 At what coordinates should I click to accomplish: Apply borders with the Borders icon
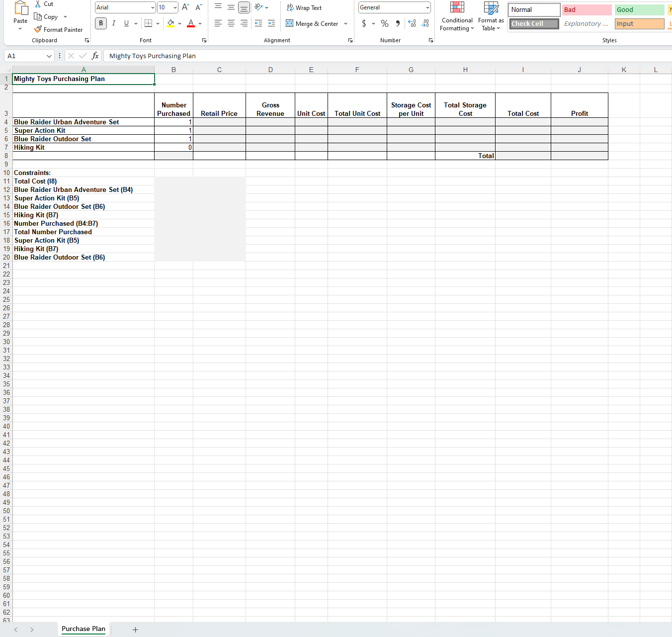click(x=148, y=23)
